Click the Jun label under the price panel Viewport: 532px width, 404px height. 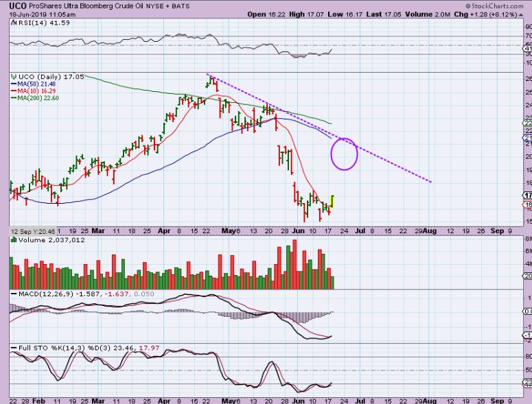tap(298, 231)
